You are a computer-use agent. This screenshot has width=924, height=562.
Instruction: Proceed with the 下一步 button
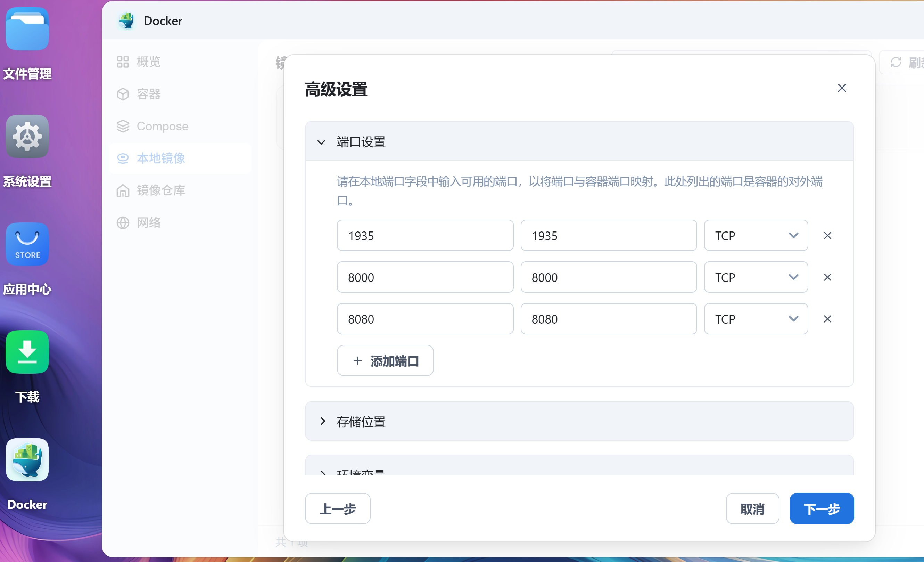tap(821, 508)
